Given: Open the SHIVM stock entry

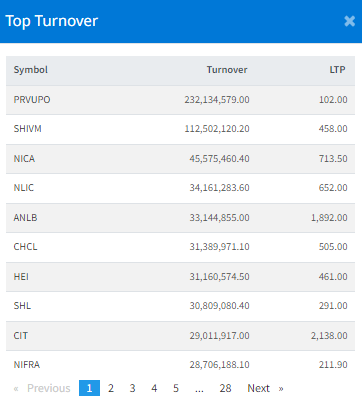Looking at the screenshot, I should click(x=180, y=129).
